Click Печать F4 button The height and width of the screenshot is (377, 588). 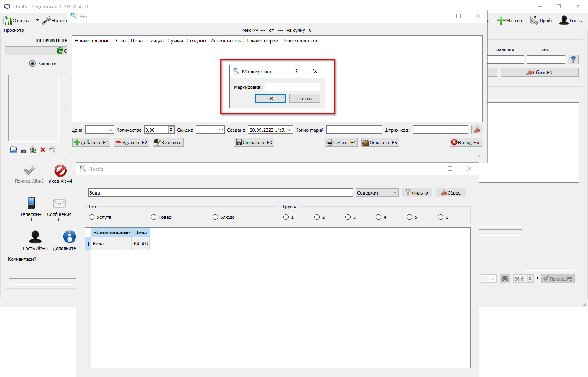[x=341, y=143]
